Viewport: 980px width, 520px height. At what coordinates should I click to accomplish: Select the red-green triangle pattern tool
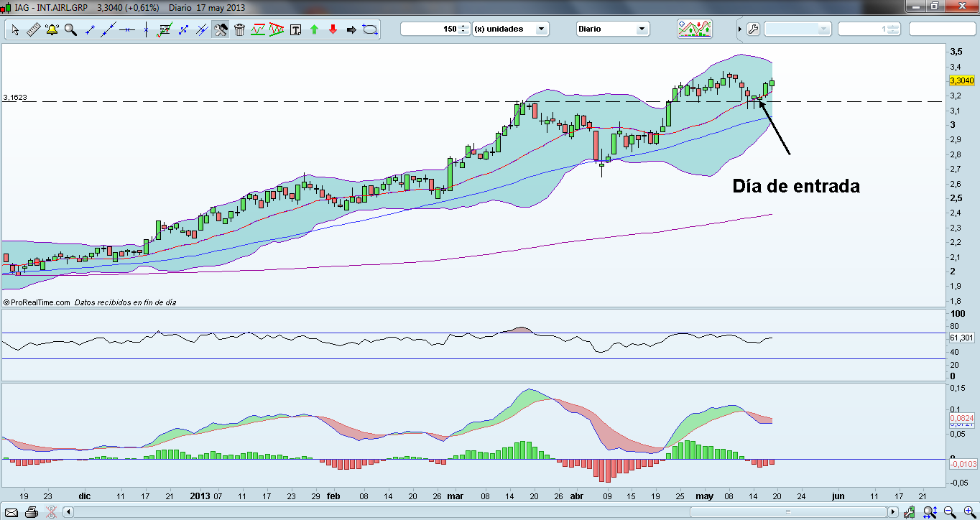pyautogui.click(x=277, y=29)
